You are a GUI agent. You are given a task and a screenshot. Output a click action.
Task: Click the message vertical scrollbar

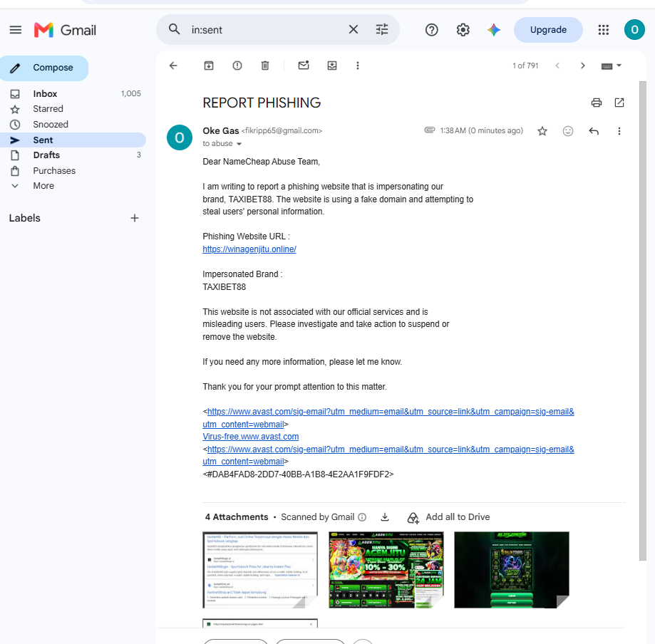643,321
